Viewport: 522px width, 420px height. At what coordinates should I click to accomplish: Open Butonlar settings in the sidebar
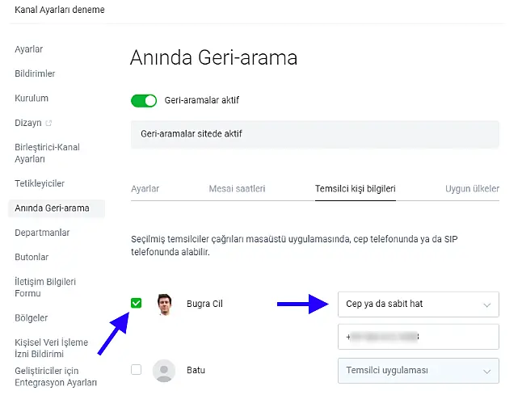pos(32,257)
